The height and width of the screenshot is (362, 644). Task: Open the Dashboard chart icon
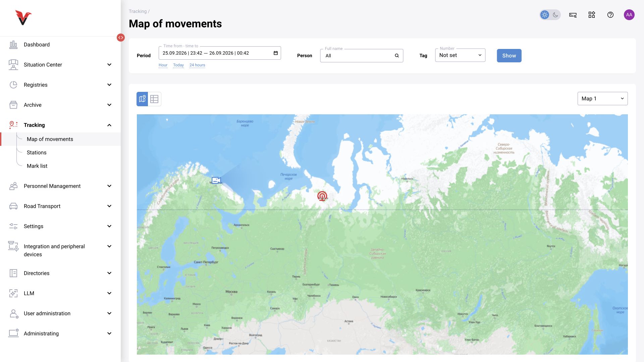pyautogui.click(x=13, y=45)
